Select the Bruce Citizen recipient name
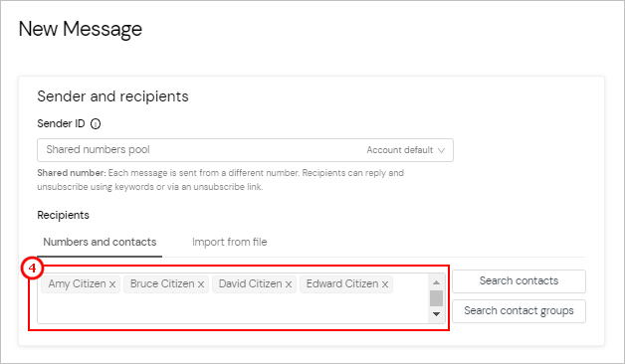This screenshot has width=625, height=364. coord(162,284)
